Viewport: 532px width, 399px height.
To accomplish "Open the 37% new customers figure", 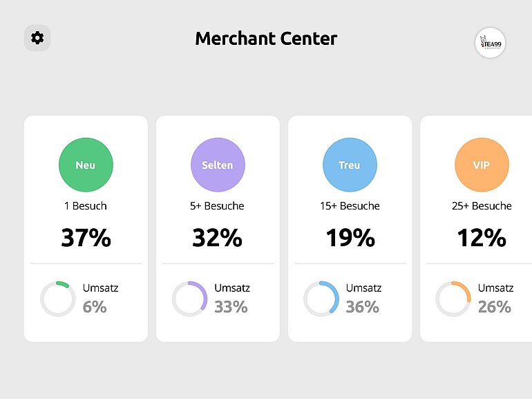I will tap(86, 237).
